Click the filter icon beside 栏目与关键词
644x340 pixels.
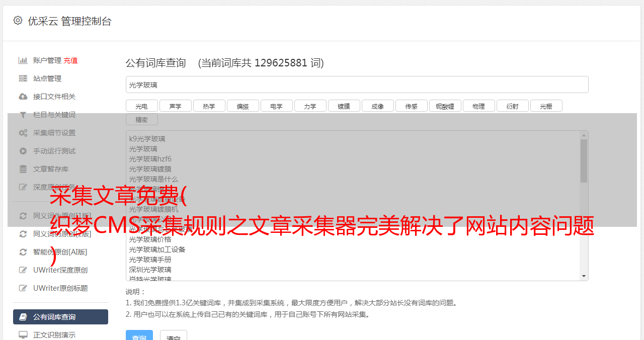[x=23, y=115]
